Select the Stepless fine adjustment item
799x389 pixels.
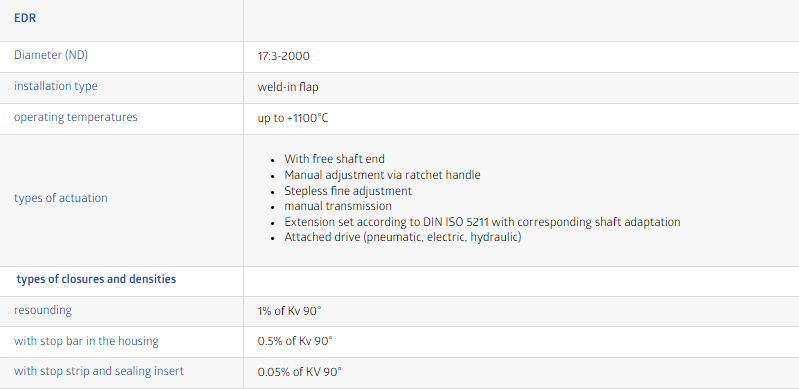pyautogui.click(x=348, y=191)
